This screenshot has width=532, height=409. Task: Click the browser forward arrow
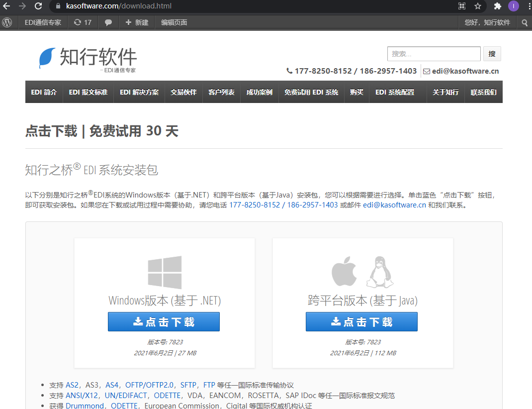point(22,6)
